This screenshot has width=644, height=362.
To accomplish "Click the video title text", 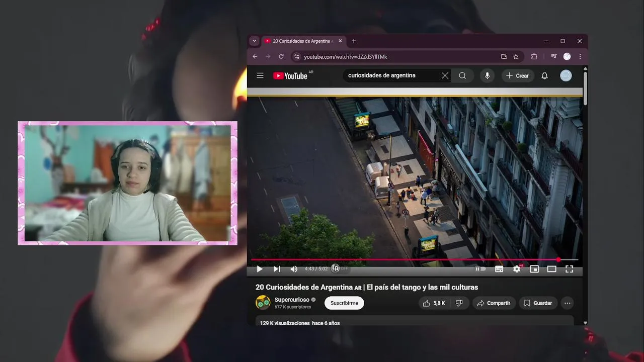I will [x=367, y=287].
